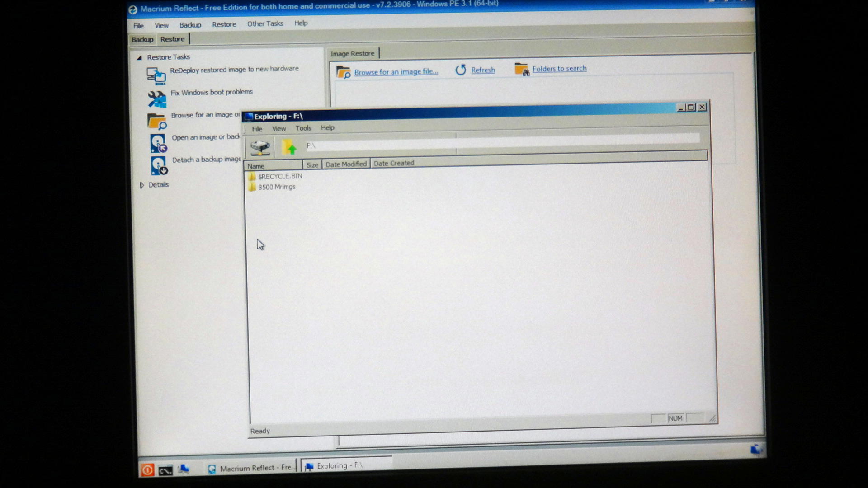This screenshot has width=868, height=488.
Task: Click the Exploring window resize grip
Action: (712, 419)
